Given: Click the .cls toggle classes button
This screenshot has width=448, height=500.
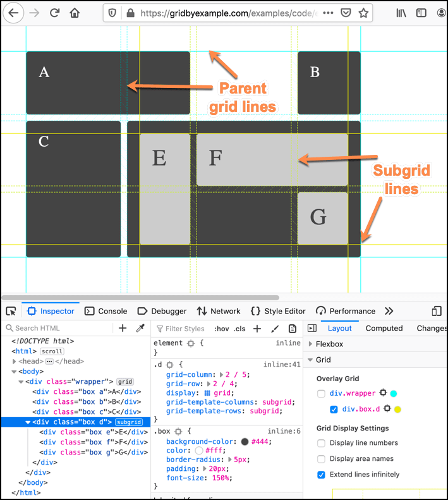Looking at the screenshot, I should coord(239,328).
